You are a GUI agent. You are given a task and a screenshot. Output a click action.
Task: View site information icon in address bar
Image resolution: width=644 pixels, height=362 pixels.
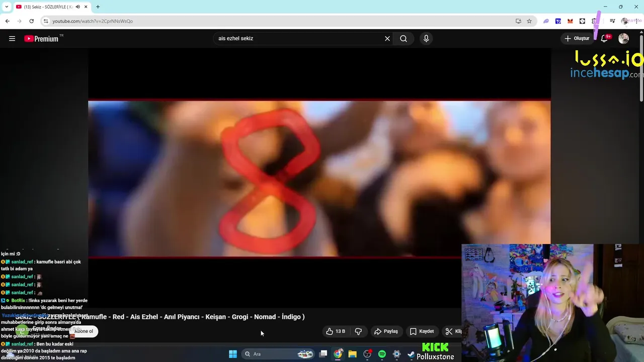click(46, 21)
